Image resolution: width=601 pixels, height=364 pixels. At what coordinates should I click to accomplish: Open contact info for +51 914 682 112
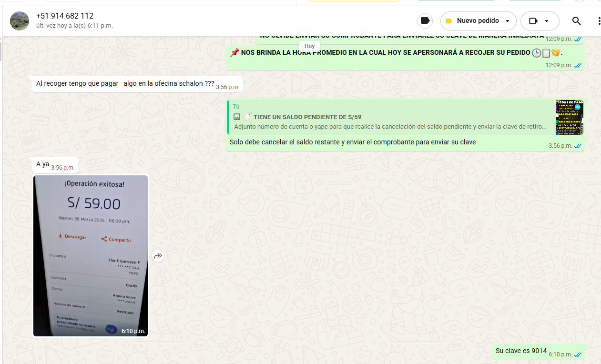coord(65,16)
